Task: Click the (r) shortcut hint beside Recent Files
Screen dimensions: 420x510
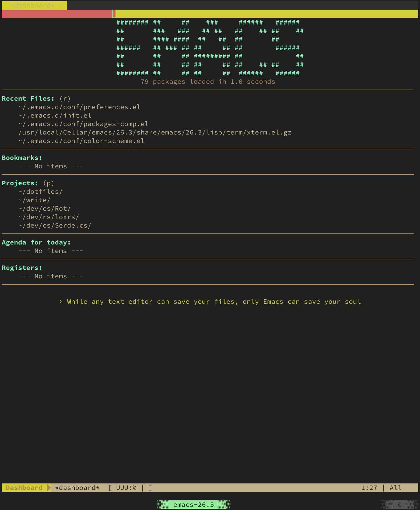Action: coord(65,99)
